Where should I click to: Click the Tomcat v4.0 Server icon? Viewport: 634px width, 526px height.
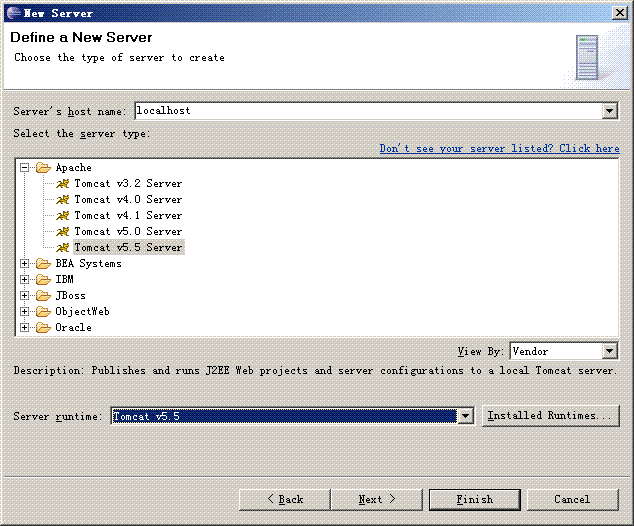pos(63,200)
